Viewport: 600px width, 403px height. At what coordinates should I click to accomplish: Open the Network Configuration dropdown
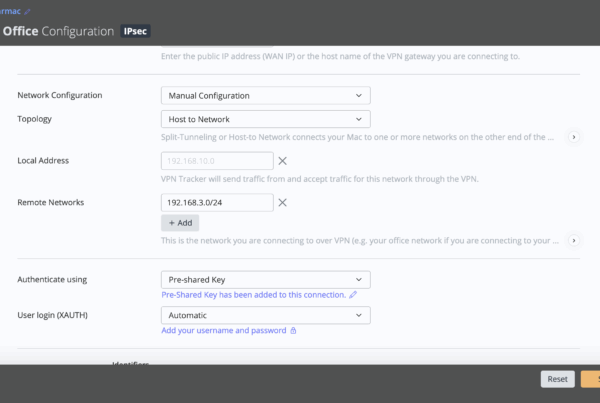(x=265, y=95)
